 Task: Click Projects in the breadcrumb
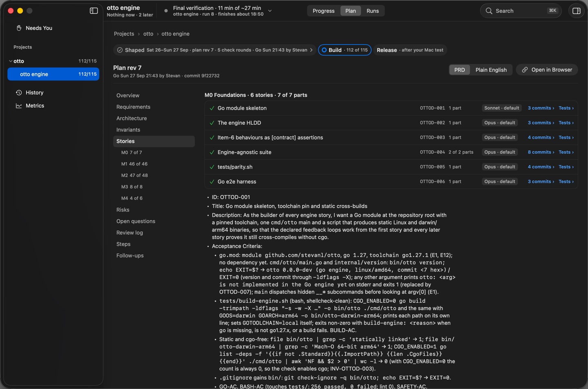coord(124,34)
